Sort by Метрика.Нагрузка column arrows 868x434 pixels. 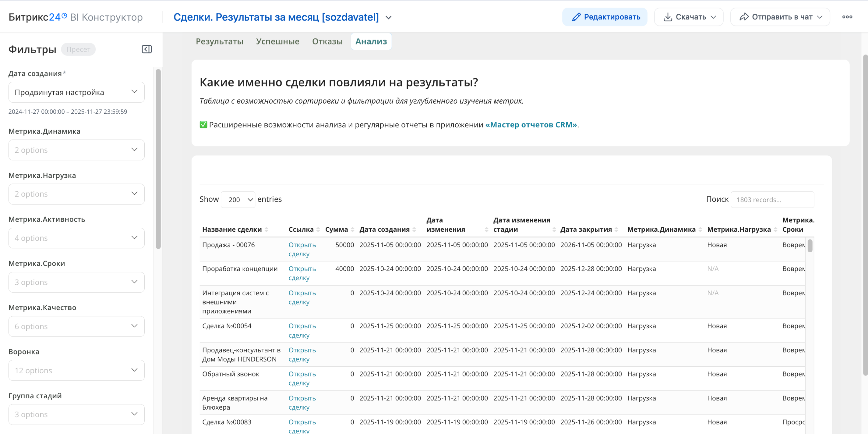[775, 229]
